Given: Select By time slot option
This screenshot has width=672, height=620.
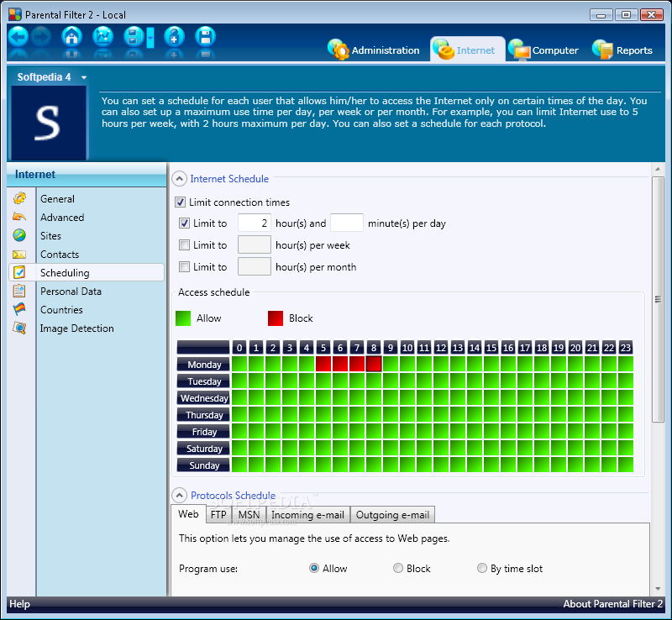Looking at the screenshot, I should coord(482,568).
